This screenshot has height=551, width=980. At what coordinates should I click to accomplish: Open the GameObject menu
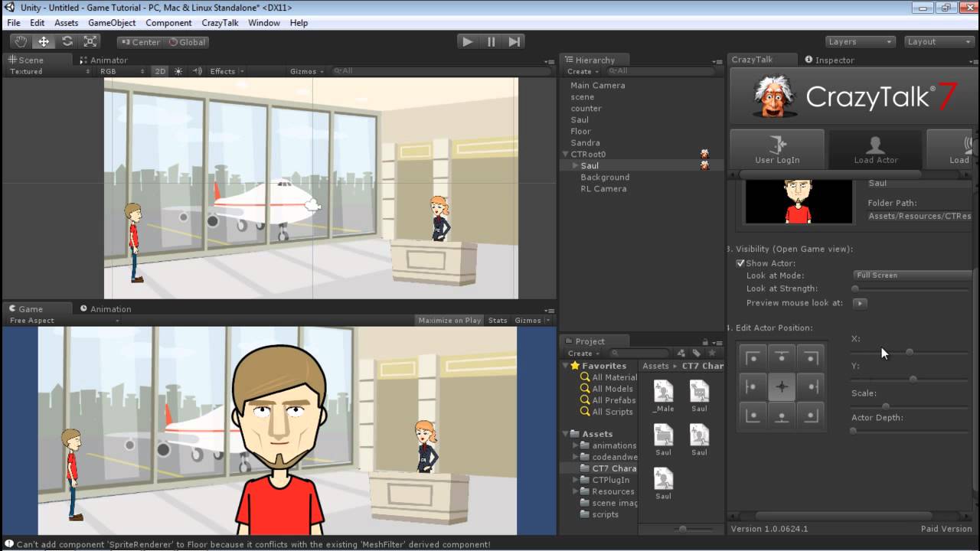coord(112,23)
